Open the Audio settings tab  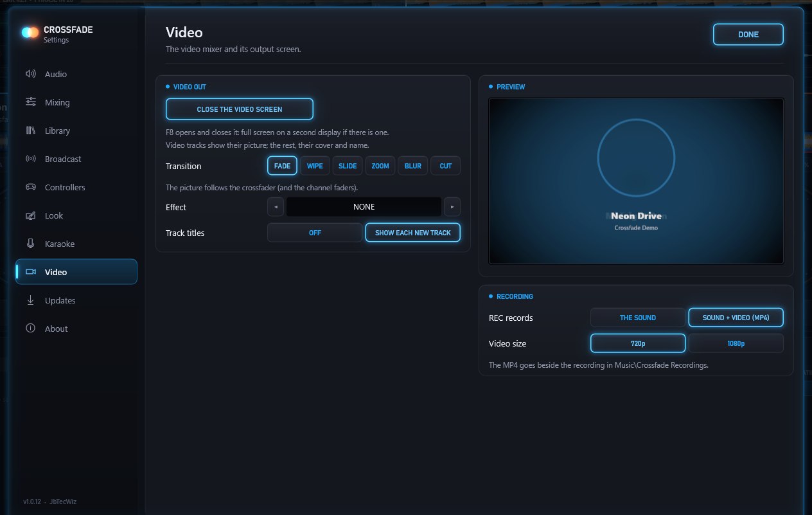tap(76, 74)
